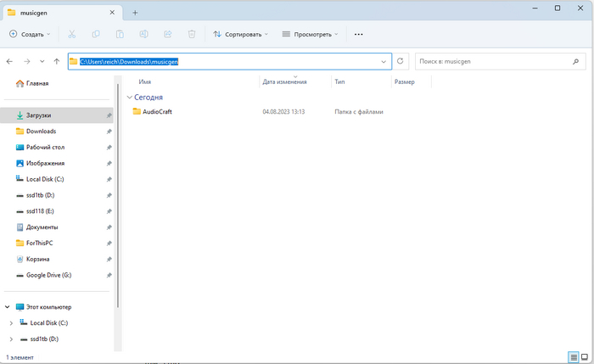Click the Share icon in the toolbar
Image resolution: width=594 pixels, height=364 pixels.
point(168,34)
